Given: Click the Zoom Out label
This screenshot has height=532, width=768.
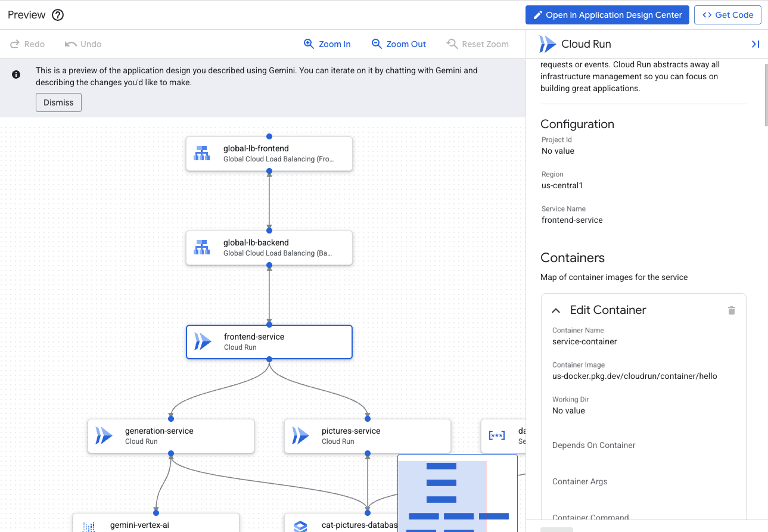Looking at the screenshot, I should pyautogui.click(x=406, y=44).
